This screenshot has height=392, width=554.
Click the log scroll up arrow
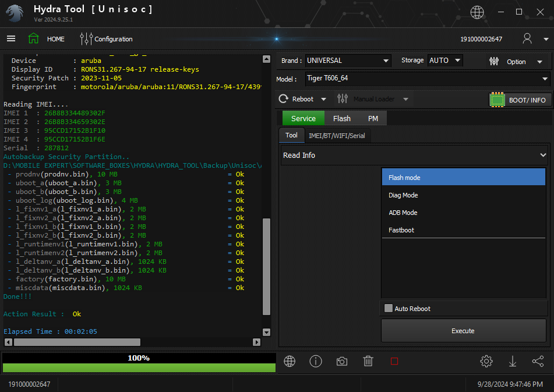tap(266, 59)
